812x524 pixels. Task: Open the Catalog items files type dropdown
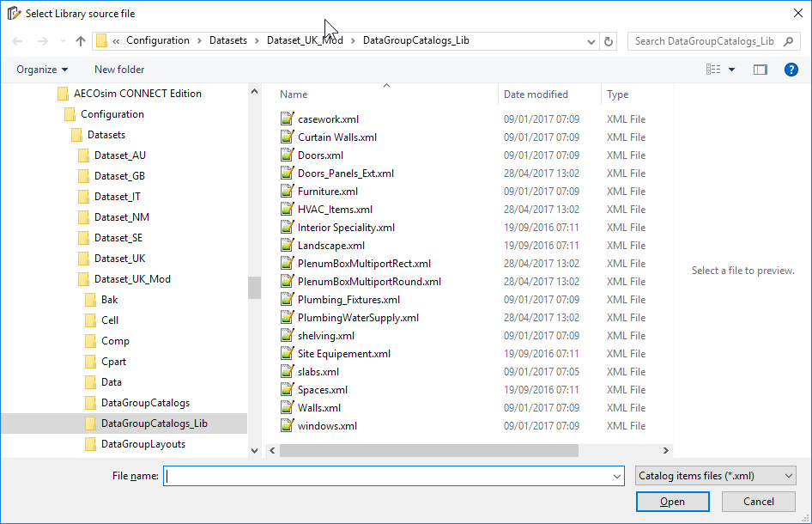716,476
